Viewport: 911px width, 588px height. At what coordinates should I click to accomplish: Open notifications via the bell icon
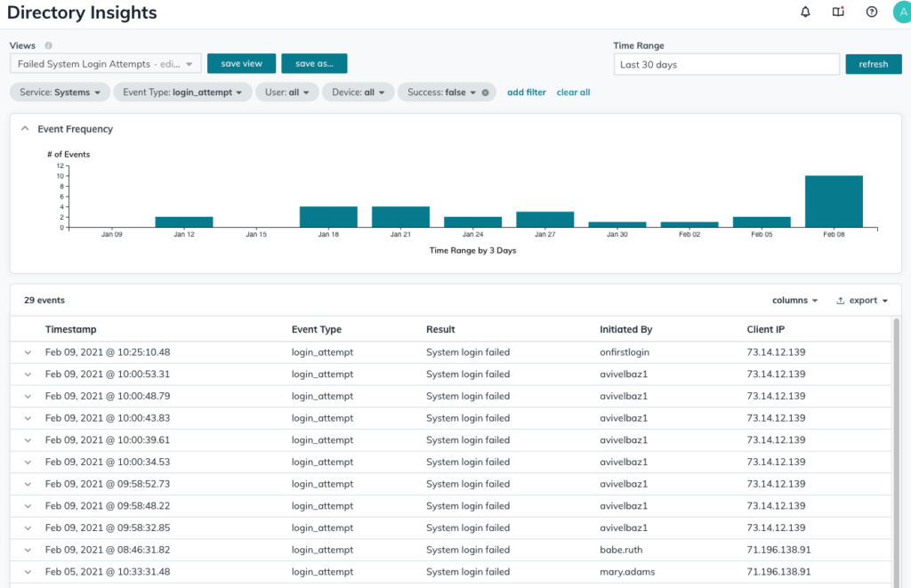pyautogui.click(x=803, y=12)
